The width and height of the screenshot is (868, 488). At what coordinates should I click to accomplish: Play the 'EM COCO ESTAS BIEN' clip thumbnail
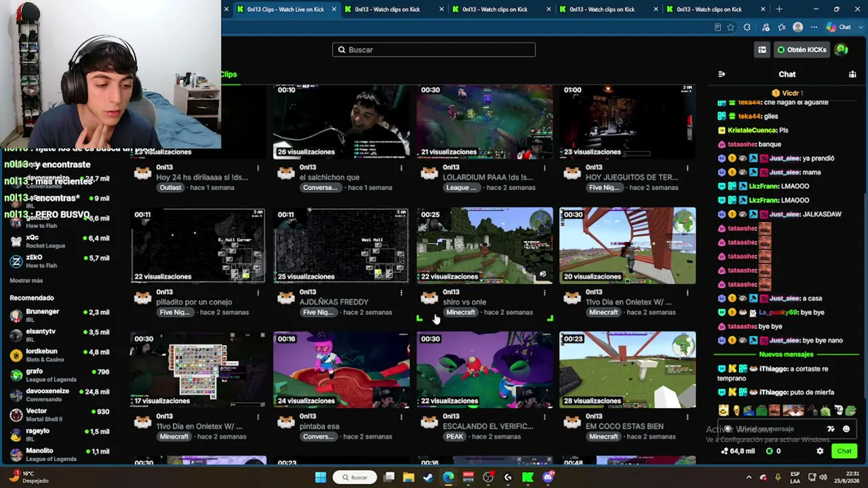pyautogui.click(x=627, y=369)
